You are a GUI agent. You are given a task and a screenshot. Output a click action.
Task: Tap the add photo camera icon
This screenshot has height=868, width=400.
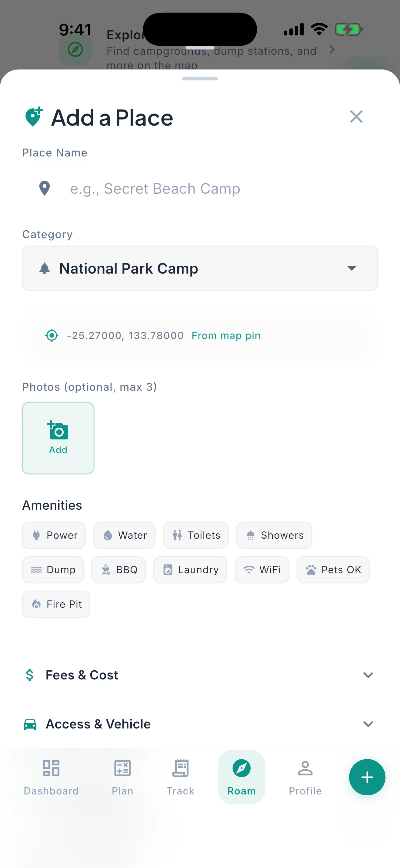point(58,430)
